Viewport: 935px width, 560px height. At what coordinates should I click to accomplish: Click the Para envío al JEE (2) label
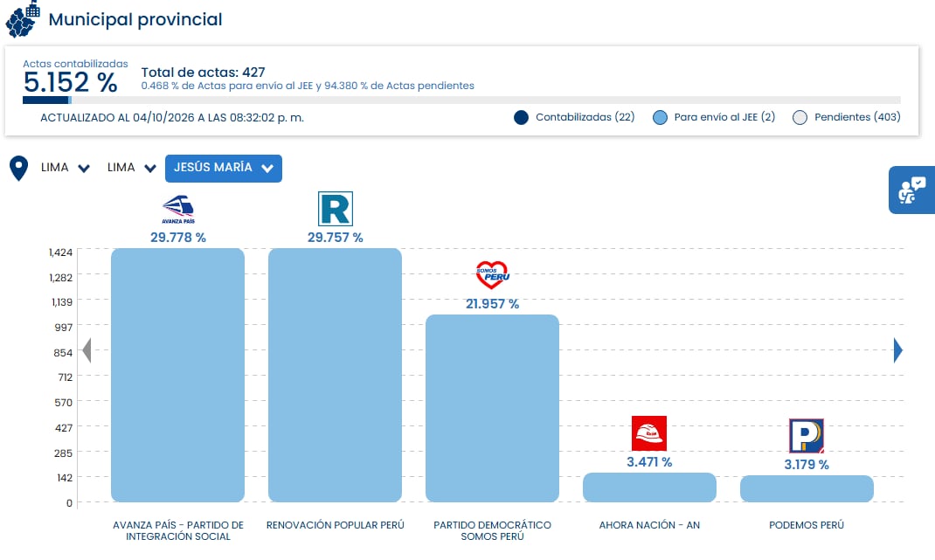pyautogui.click(x=724, y=117)
